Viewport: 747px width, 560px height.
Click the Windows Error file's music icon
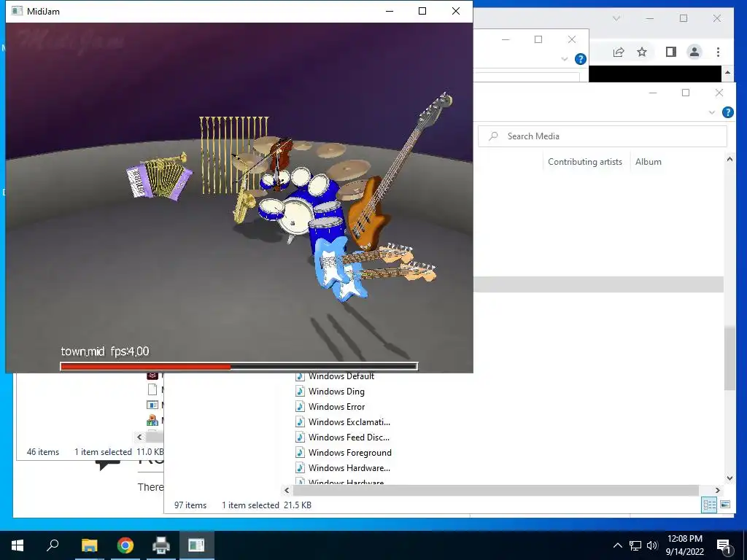[300, 407]
